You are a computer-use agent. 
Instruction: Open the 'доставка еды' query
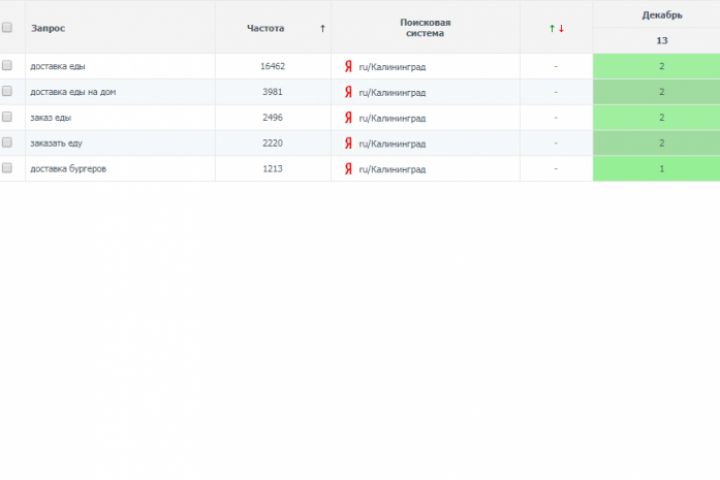click(x=58, y=66)
